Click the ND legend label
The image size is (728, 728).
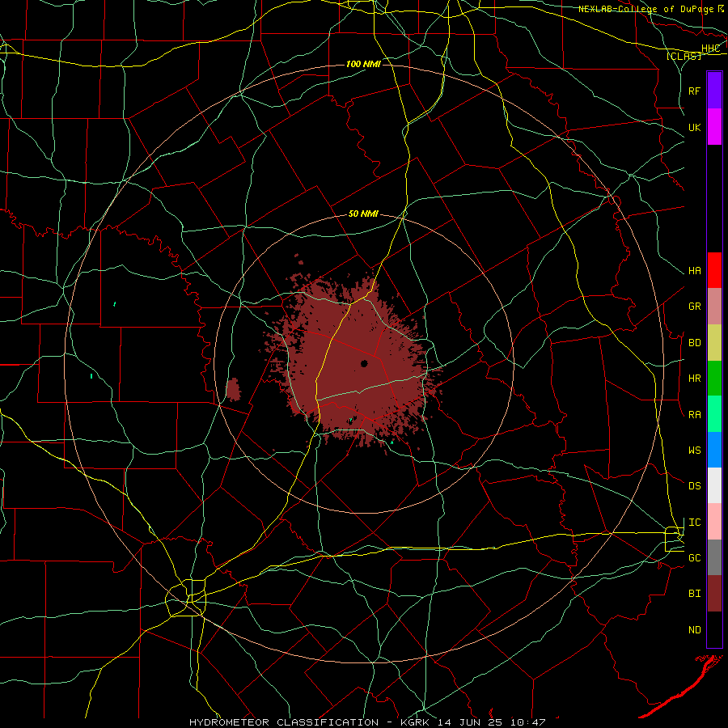(694, 629)
